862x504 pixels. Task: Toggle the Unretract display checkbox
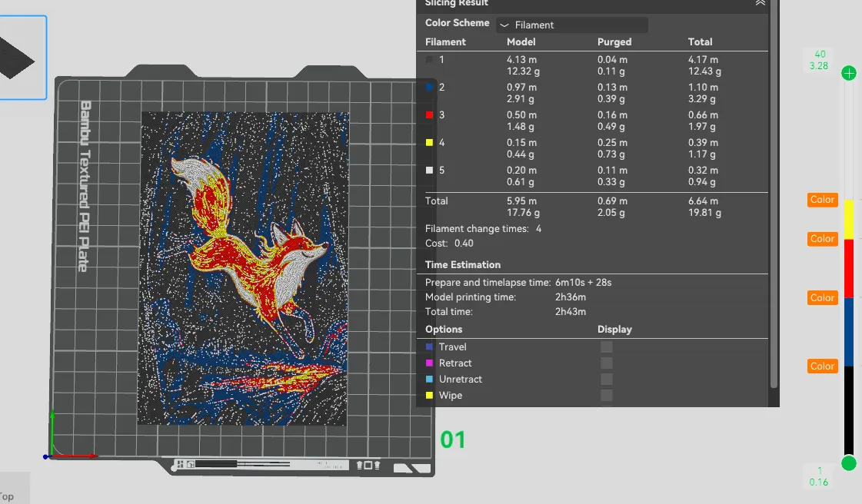tap(607, 380)
